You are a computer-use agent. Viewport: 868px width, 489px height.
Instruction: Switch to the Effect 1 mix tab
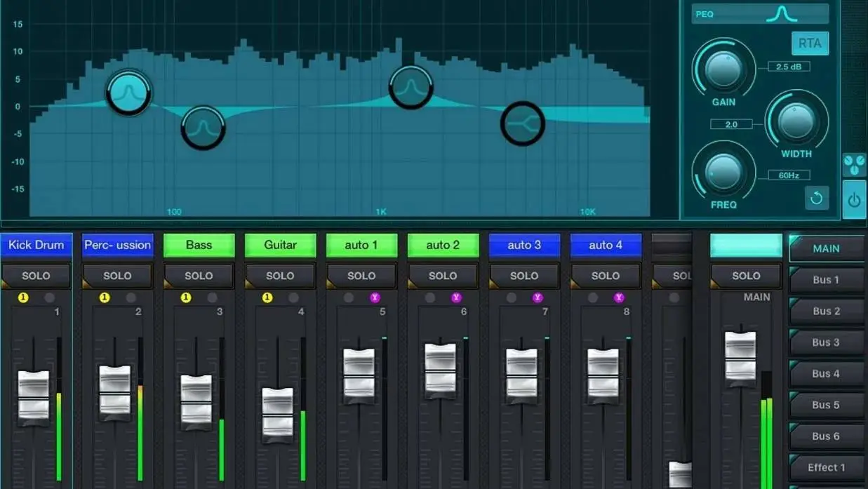(x=827, y=467)
